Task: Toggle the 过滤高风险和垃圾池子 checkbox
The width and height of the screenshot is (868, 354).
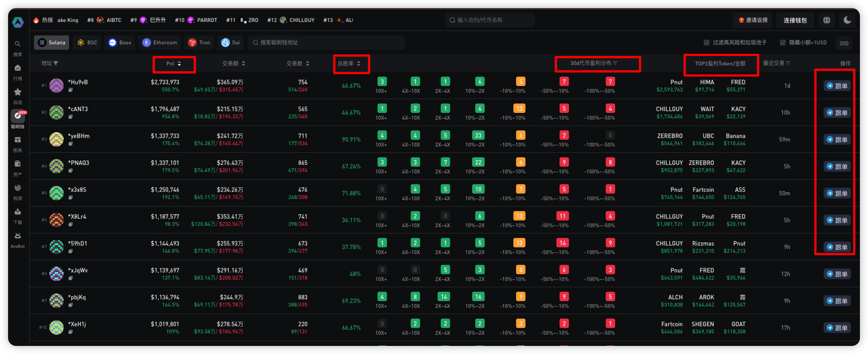Action: tap(707, 43)
